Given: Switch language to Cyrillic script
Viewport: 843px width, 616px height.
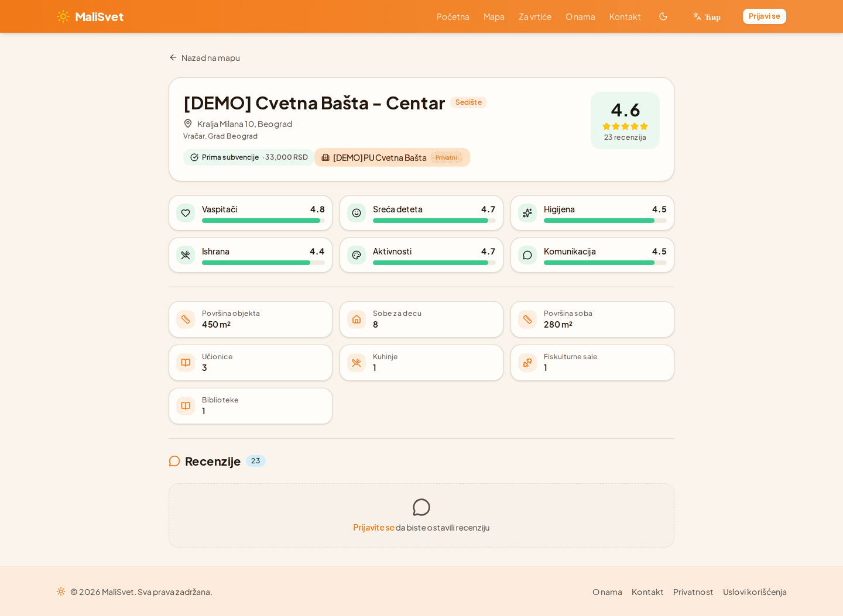Looking at the screenshot, I should pos(707,17).
